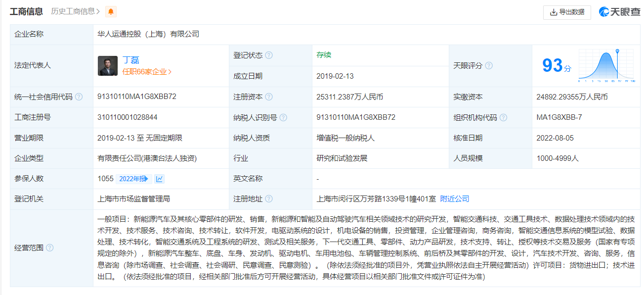Screen dimensions: 644x295
Task: Click the legal representative's portrait photo
Action: (108, 66)
